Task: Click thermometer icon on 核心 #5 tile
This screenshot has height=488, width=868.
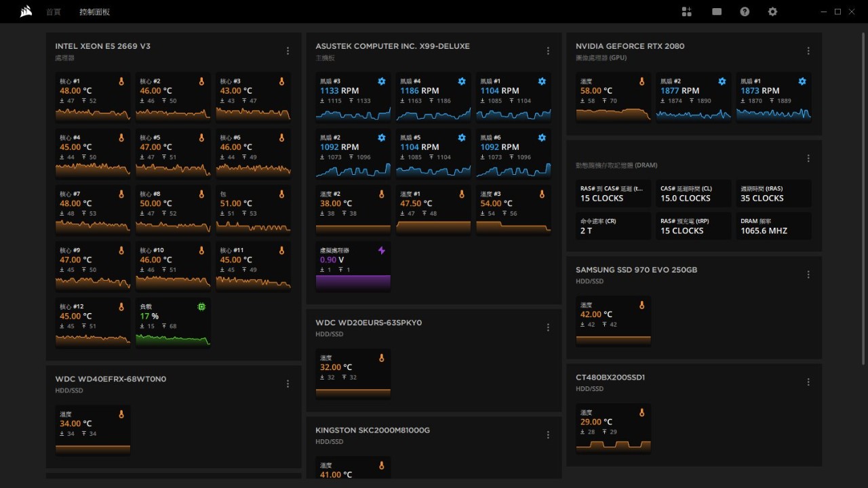Action: tap(201, 138)
